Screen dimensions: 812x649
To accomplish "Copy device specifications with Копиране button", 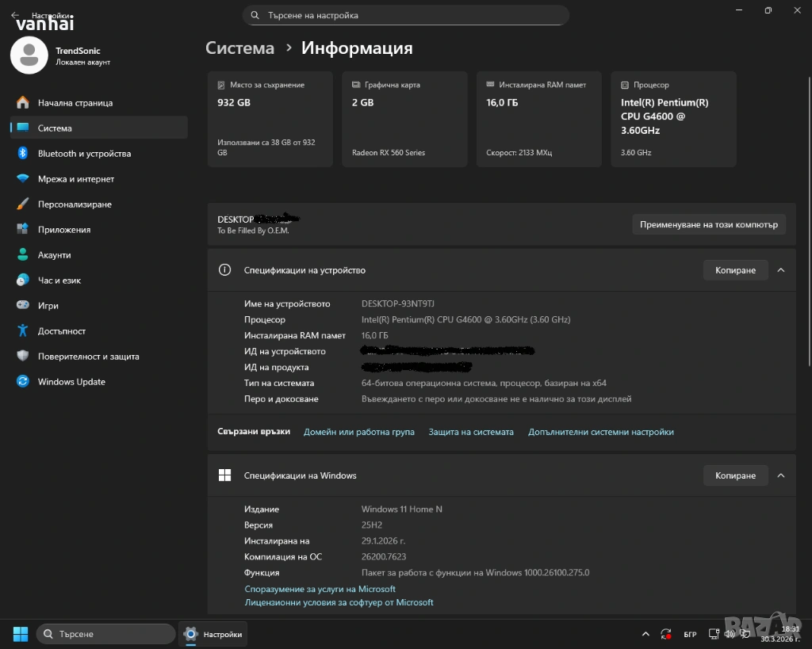I will tap(735, 270).
